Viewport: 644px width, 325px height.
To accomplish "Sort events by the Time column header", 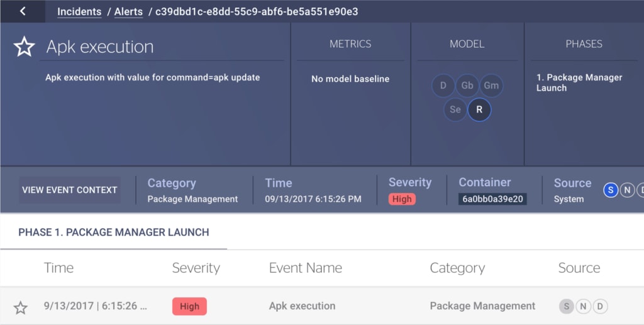I will tap(58, 268).
